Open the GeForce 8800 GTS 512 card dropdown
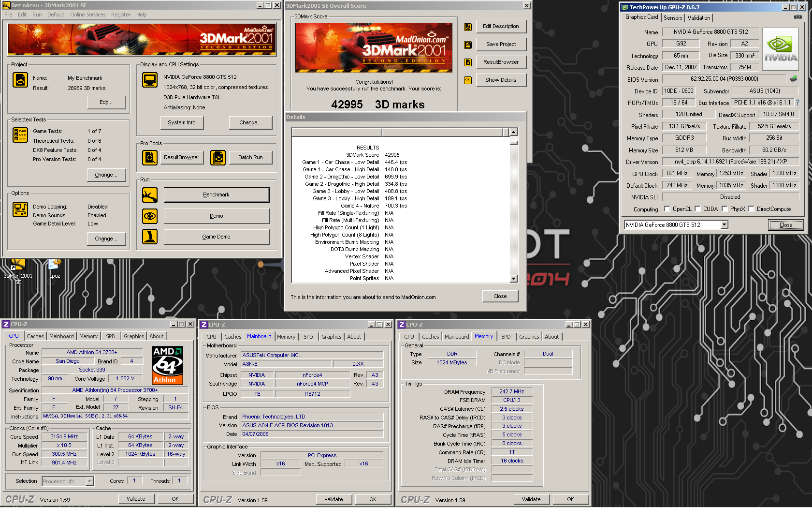 click(724, 225)
